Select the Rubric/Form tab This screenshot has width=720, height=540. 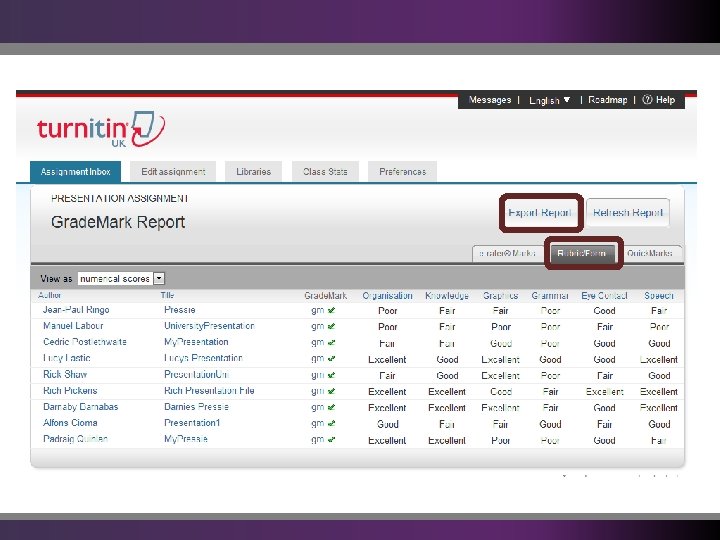point(581,253)
